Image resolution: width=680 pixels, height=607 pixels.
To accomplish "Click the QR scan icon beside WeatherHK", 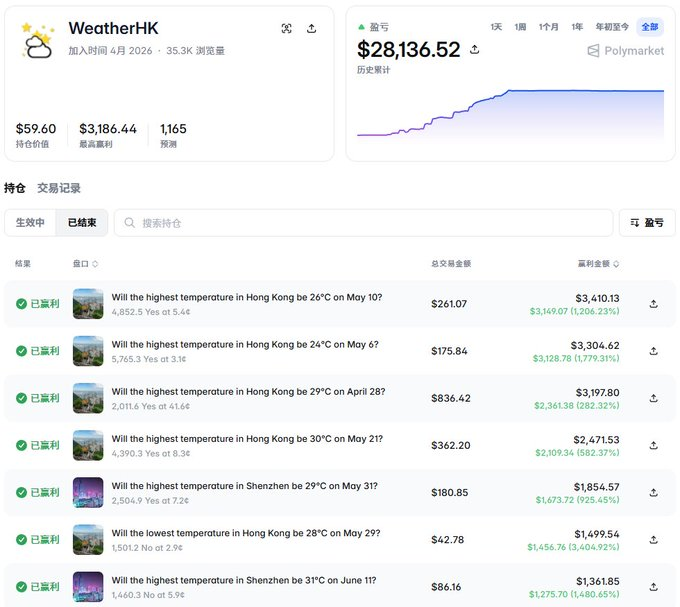I will [286, 29].
